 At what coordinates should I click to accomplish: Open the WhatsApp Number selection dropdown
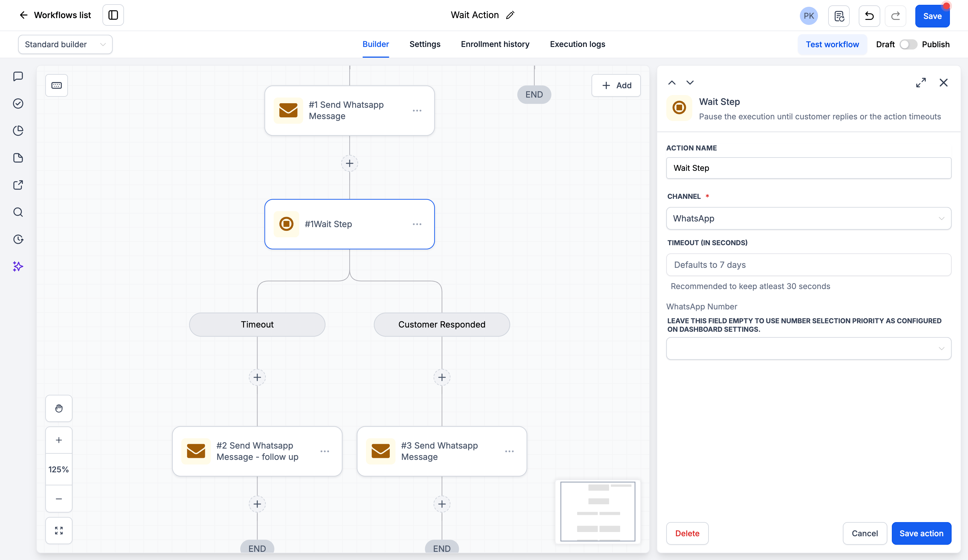click(809, 348)
